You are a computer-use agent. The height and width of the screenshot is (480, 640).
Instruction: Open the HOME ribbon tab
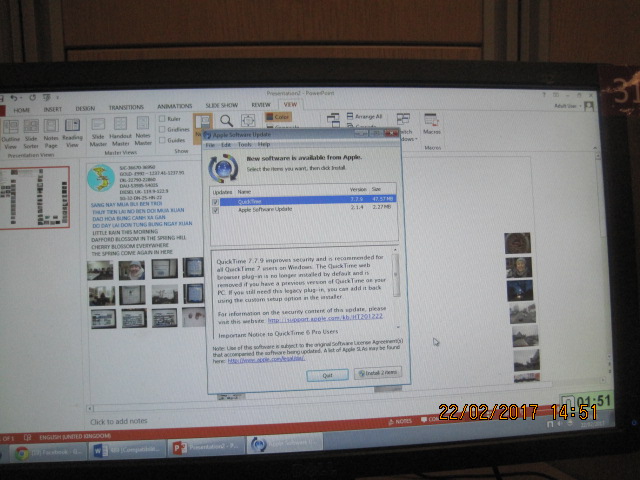21,110
